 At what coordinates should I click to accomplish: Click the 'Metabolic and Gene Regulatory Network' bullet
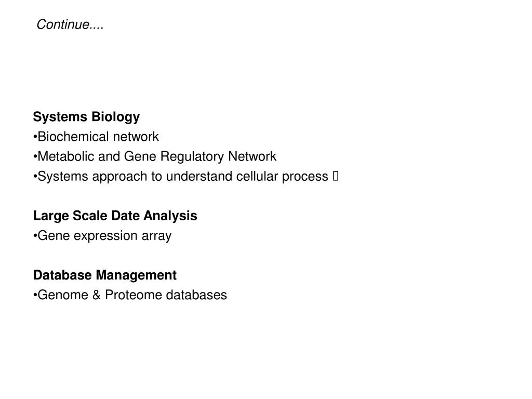point(155,157)
